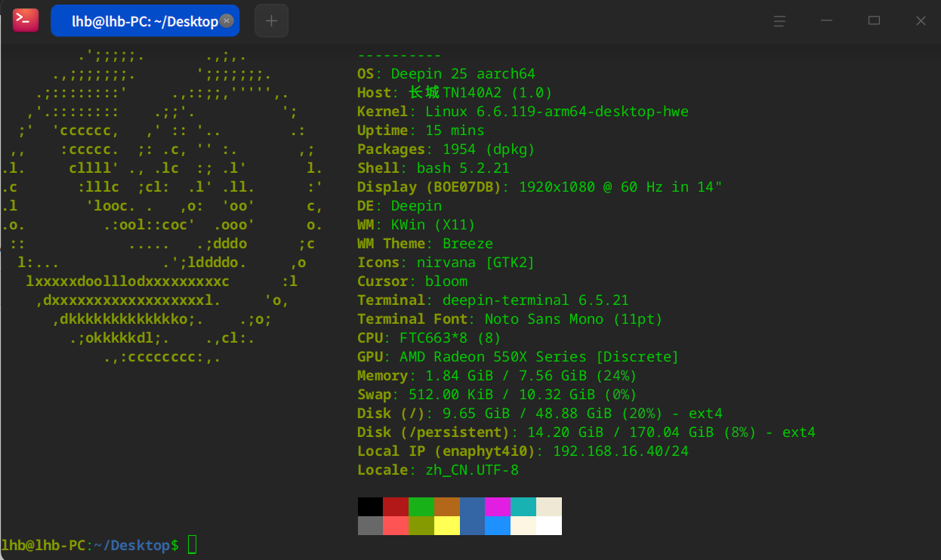This screenshot has width=941, height=560.
Task: Click the Uptime value "15 mins"
Action: (x=455, y=131)
